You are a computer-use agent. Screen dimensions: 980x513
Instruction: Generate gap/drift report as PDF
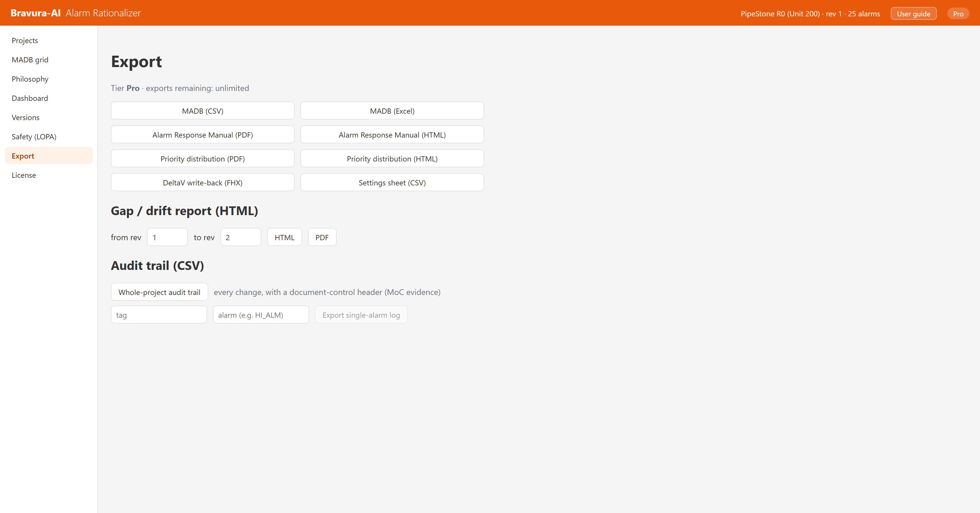coord(322,237)
